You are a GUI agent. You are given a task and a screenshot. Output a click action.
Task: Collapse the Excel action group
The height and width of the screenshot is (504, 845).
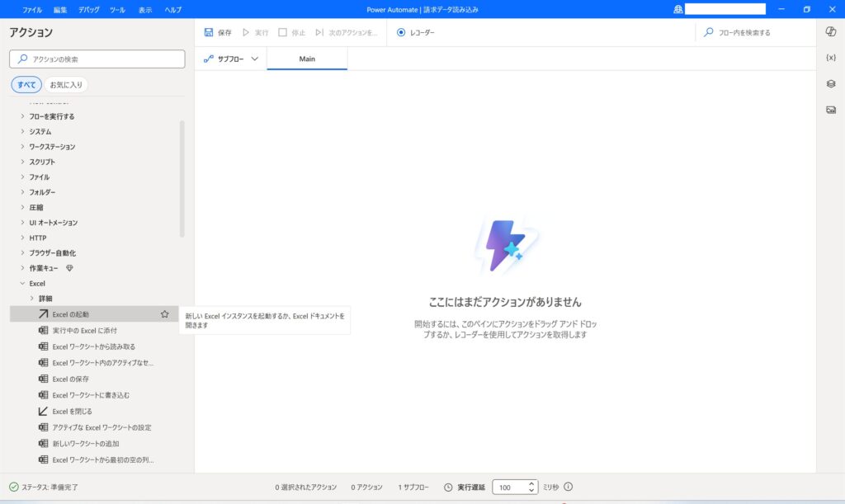(22, 283)
